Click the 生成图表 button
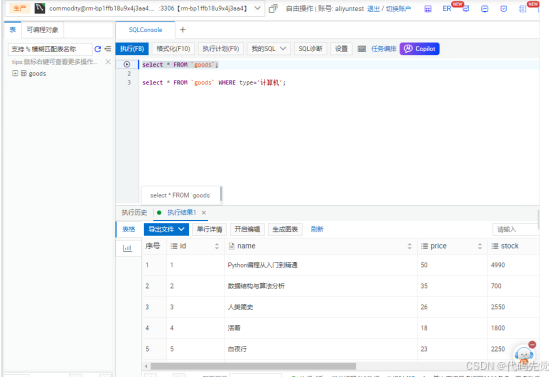The height and width of the screenshot is (377, 553). [x=285, y=229]
